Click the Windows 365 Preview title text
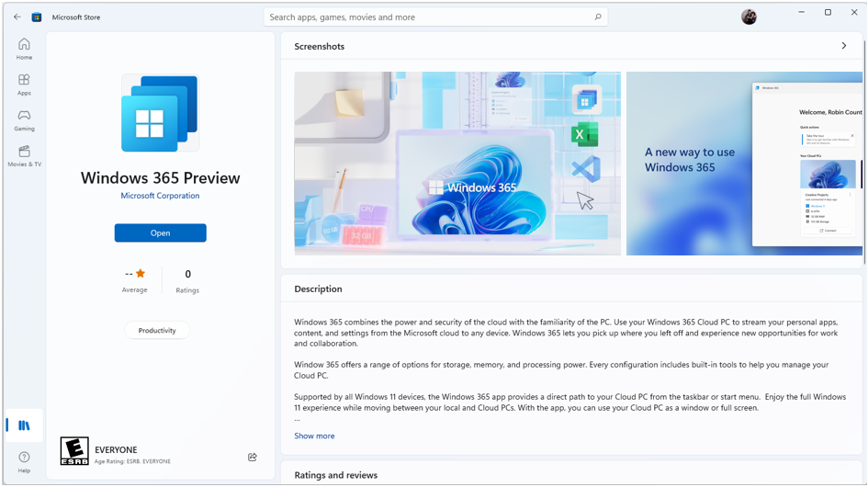868x487 pixels. click(x=161, y=178)
